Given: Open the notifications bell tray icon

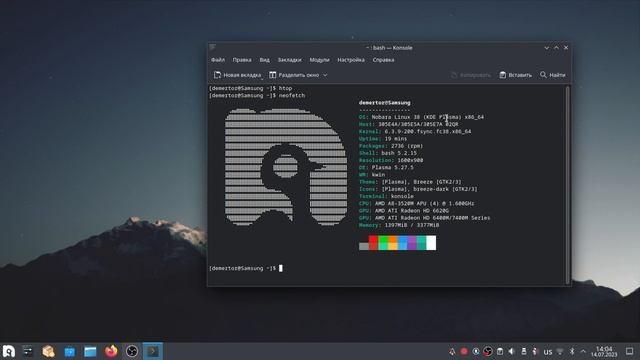Looking at the screenshot, I should click(x=452, y=351).
